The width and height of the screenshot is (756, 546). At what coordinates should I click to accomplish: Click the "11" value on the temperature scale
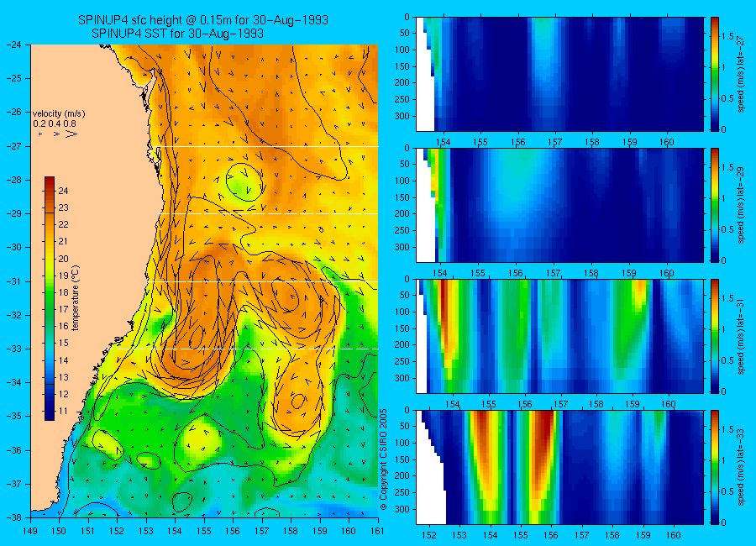63,412
